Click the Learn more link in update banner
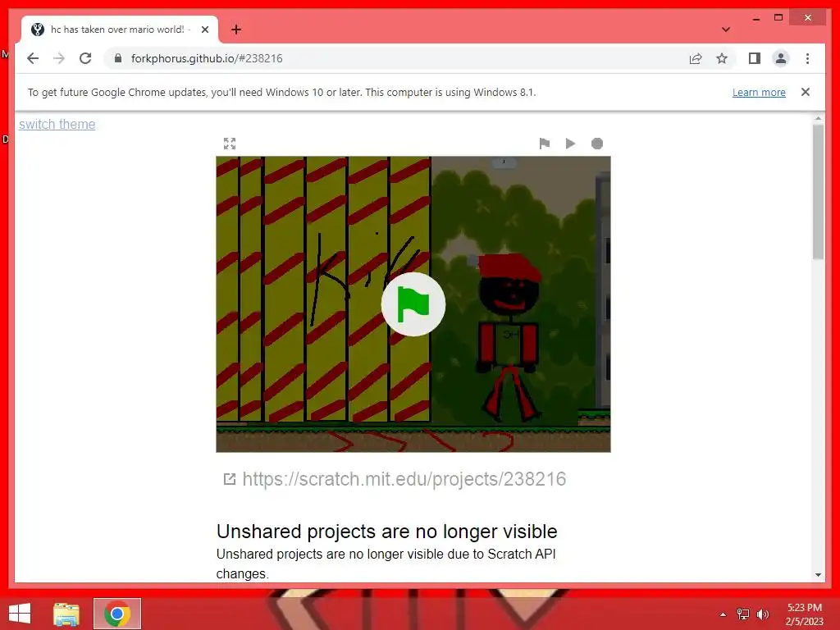 tap(759, 92)
